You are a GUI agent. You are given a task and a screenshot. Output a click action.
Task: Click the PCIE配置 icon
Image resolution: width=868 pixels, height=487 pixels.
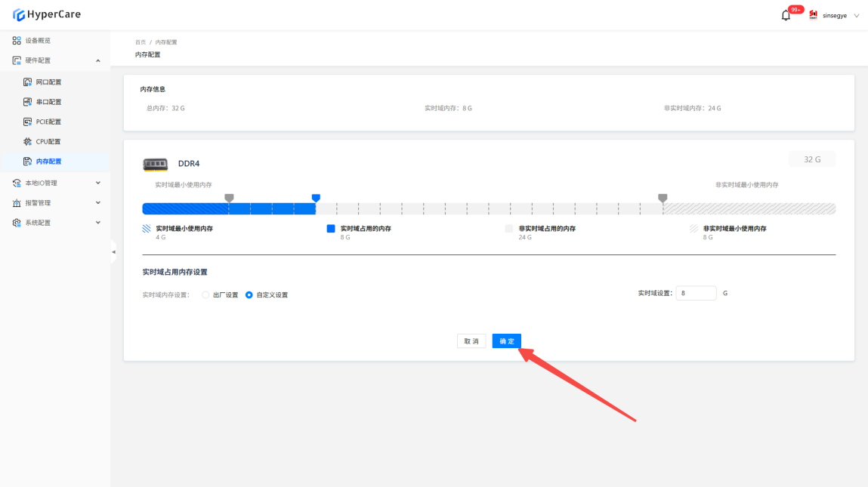coord(28,122)
